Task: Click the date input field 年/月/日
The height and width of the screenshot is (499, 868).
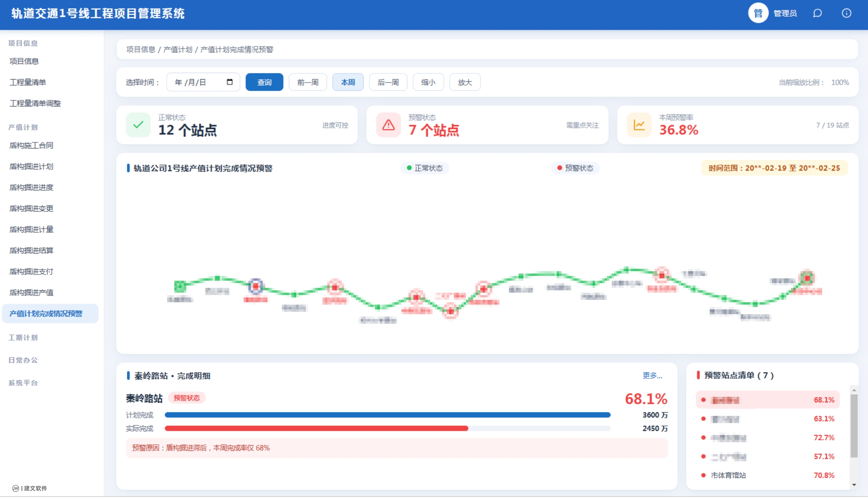Action: pyautogui.click(x=203, y=82)
